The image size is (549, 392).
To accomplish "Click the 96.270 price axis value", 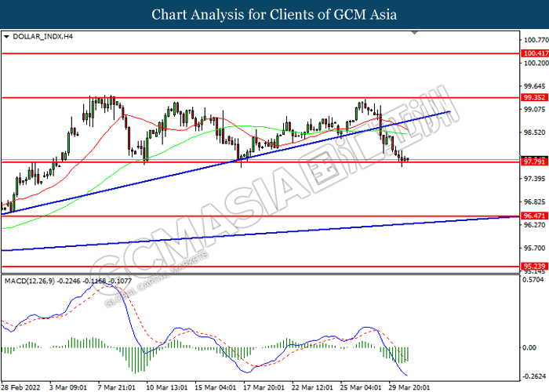I will (534, 225).
